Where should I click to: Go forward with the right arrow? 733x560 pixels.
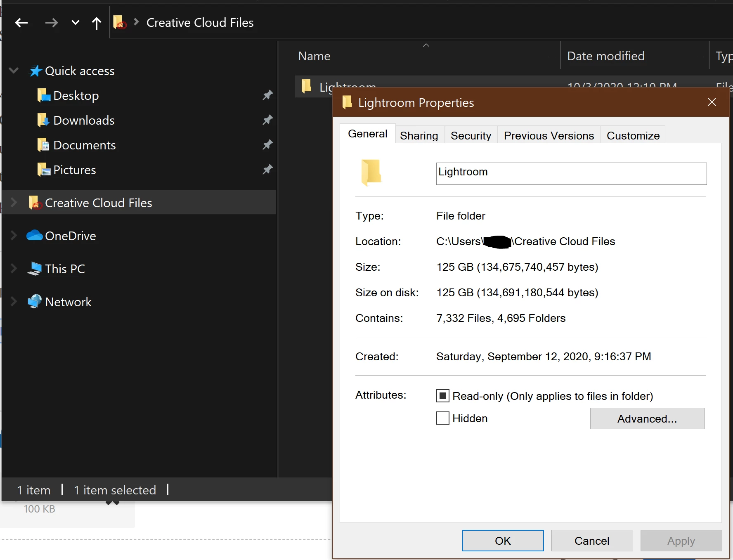(x=52, y=23)
